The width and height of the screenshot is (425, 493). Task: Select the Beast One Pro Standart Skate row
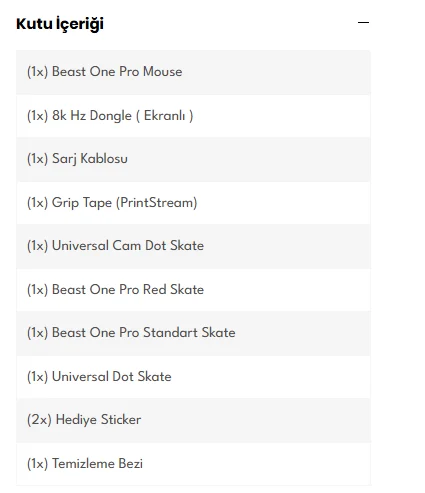(193, 333)
